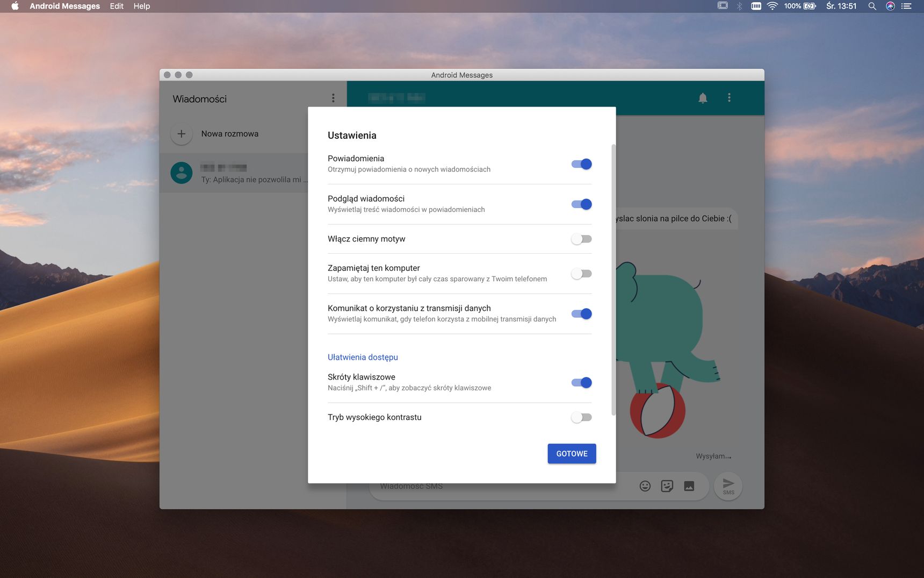The width and height of the screenshot is (924, 578).
Task: Open emoji picker icon
Action: pyautogui.click(x=645, y=486)
